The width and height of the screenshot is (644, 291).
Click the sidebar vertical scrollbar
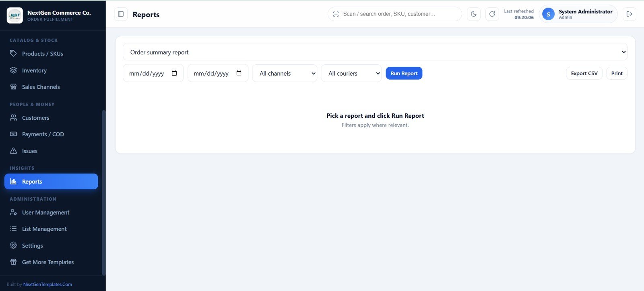104,193
